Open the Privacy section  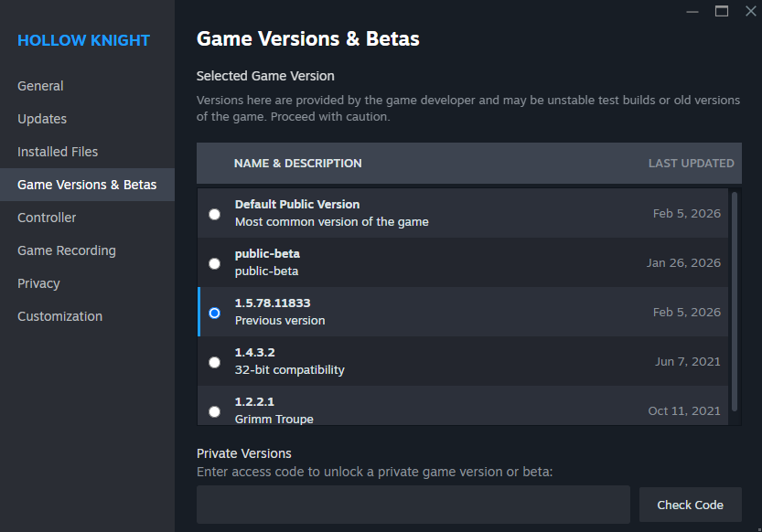pos(38,283)
